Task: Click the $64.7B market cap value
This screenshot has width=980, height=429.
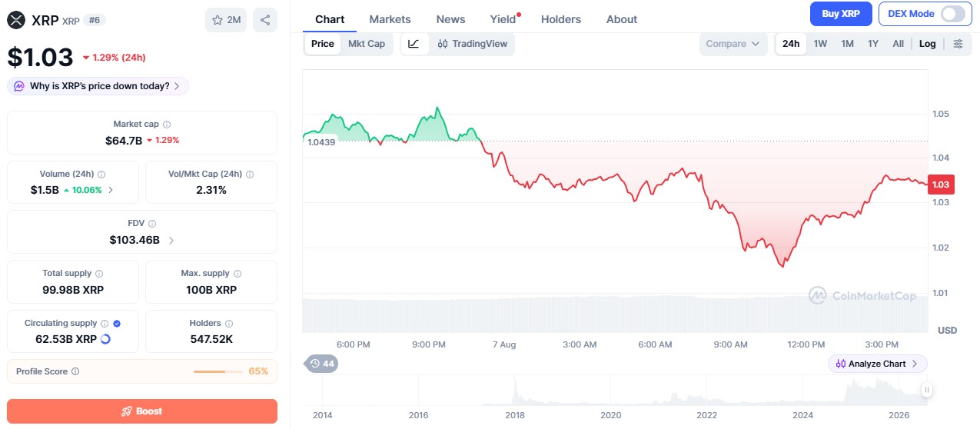Action: [124, 140]
